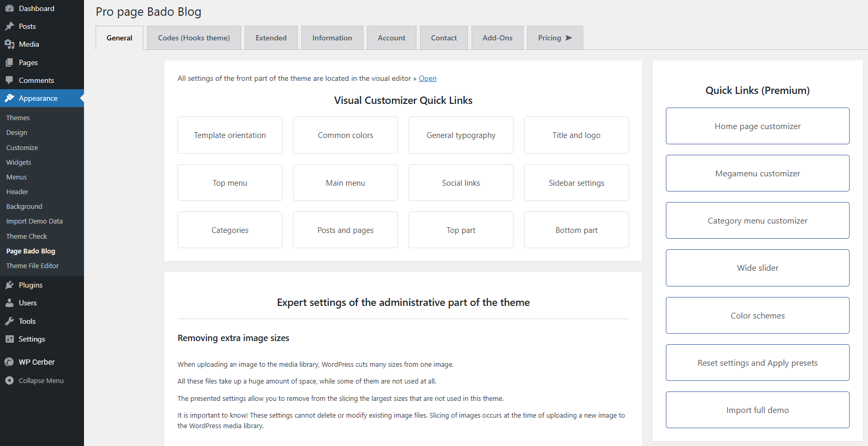Viewport: 868px width, 446px height.
Task: Click the Comments speech bubble icon
Action: point(9,80)
